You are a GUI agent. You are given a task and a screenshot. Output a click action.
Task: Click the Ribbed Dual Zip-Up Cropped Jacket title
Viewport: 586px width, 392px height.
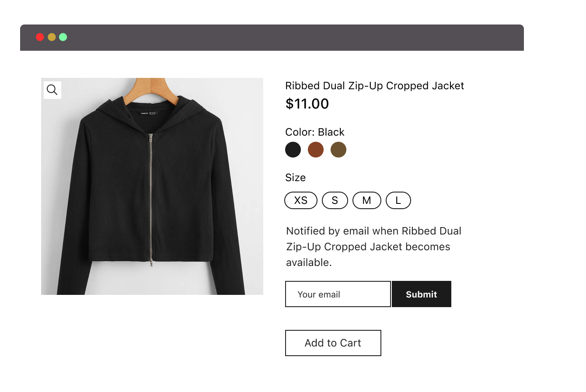point(375,86)
